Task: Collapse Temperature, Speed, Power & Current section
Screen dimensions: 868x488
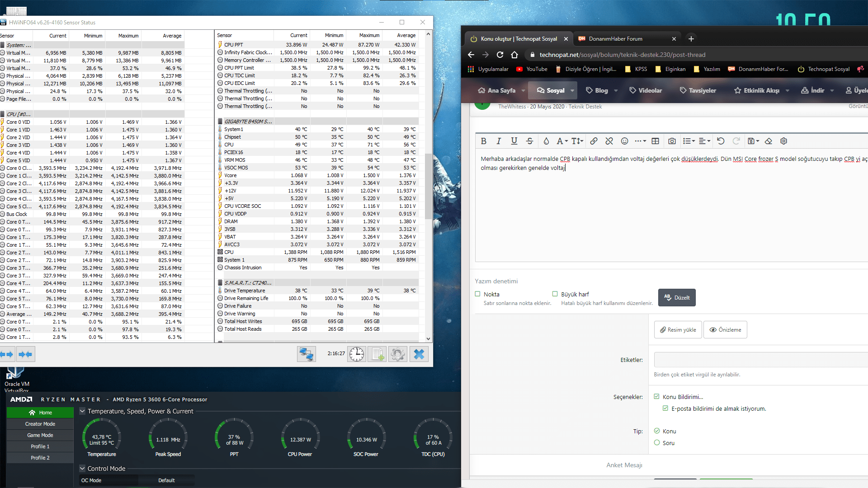Action: pyautogui.click(x=82, y=411)
